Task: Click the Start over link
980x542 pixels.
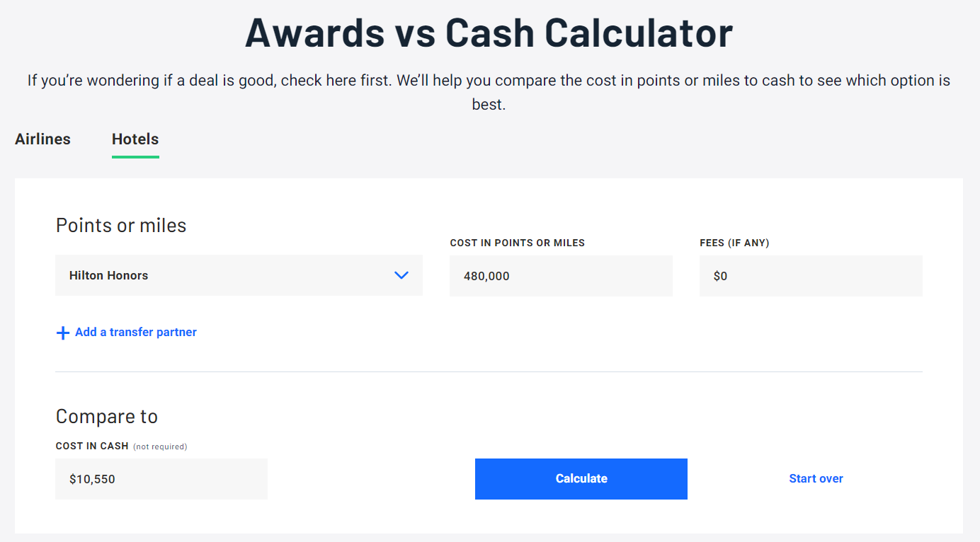Action: click(816, 479)
